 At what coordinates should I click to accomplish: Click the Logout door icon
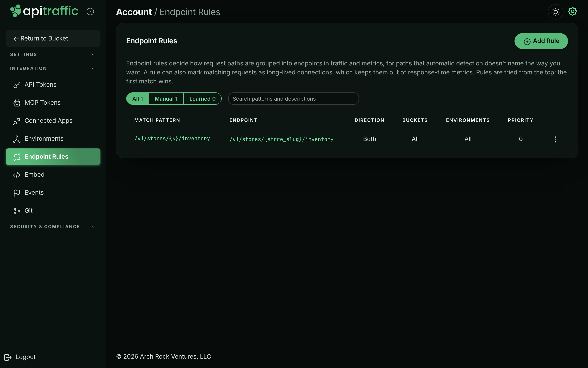point(8,357)
